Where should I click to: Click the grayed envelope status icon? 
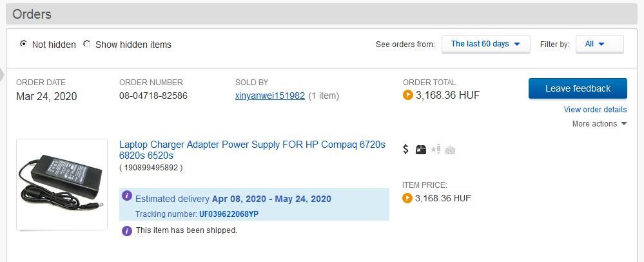[450, 150]
